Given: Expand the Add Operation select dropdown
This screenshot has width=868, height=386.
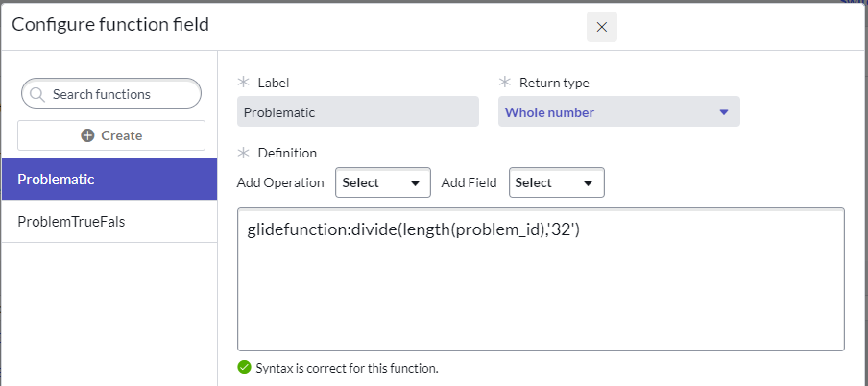Looking at the screenshot, I should (381, 182).
